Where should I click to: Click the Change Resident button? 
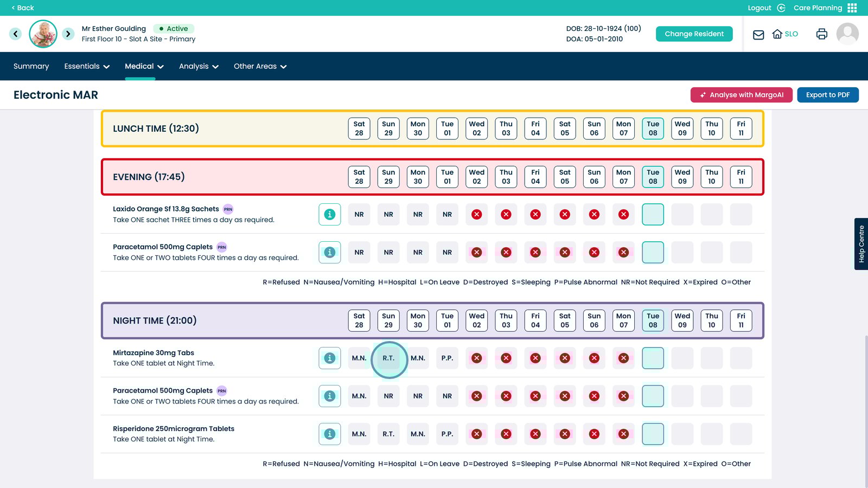[x=694, y=34]
